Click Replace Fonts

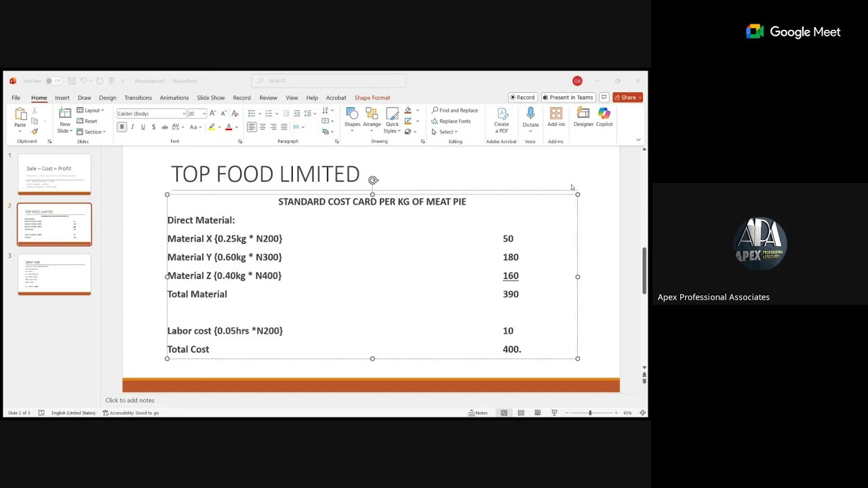[451, 121]
